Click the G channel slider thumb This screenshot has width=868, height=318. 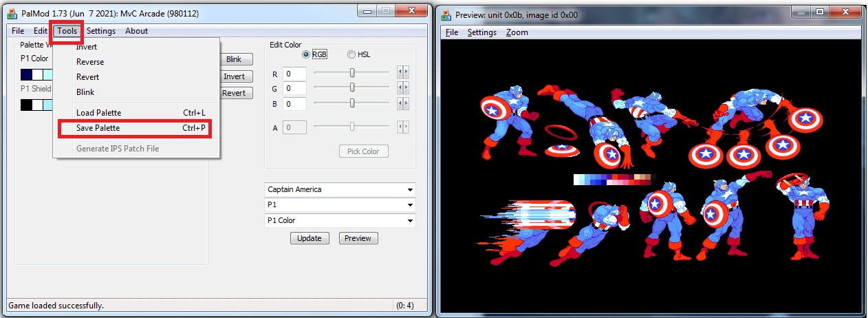[352, 87]
